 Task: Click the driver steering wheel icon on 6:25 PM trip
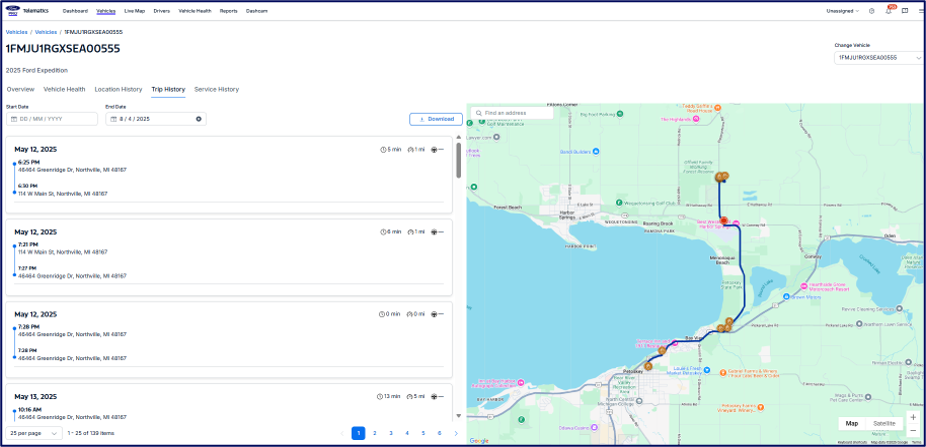pyautogui.click(x=434, y=149)
